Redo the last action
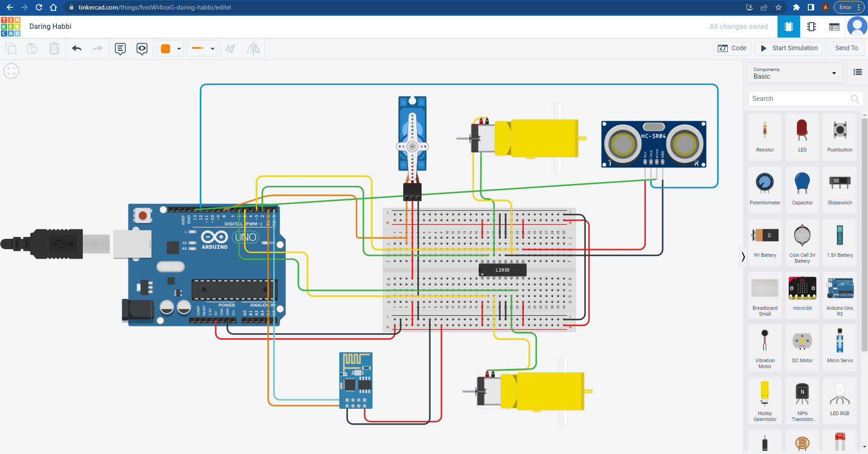 [98, 48]
